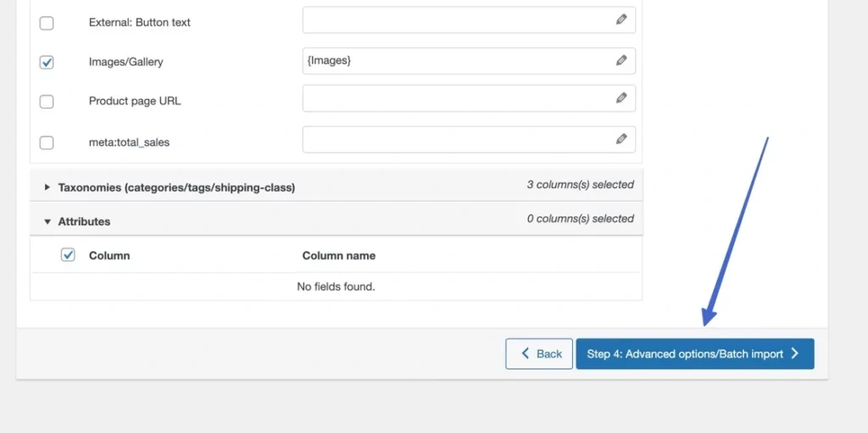Go to Step 4: Advanced options/Batch import

coord(694,353)
